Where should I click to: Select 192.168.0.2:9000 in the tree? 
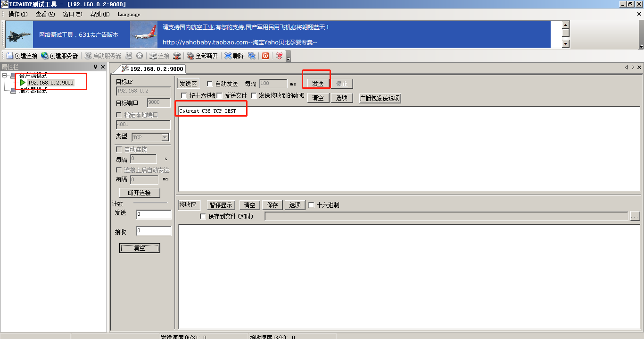click(x=50, y=83)
